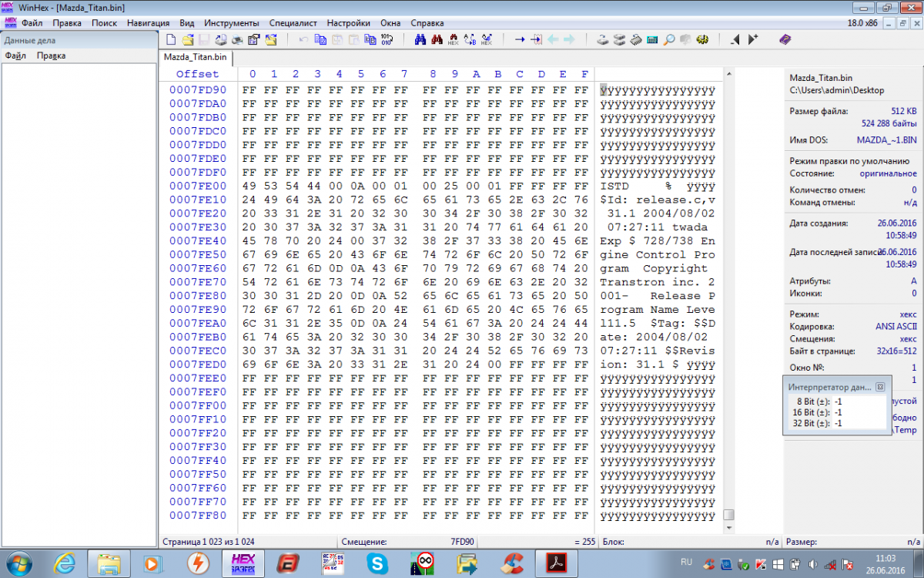Click the Replace hex values icon
Image resolution: width=924 pixels, height=578 pixels.
487,39
